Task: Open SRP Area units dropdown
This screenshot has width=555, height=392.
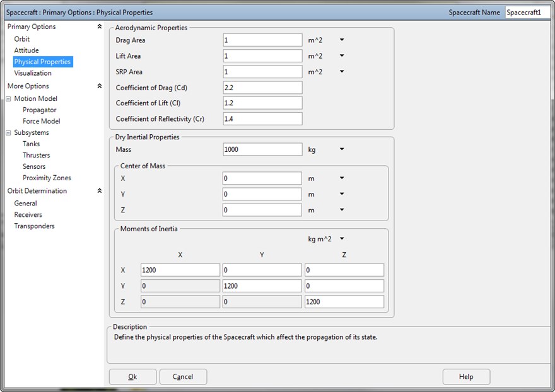Action: tap(342, 71)
